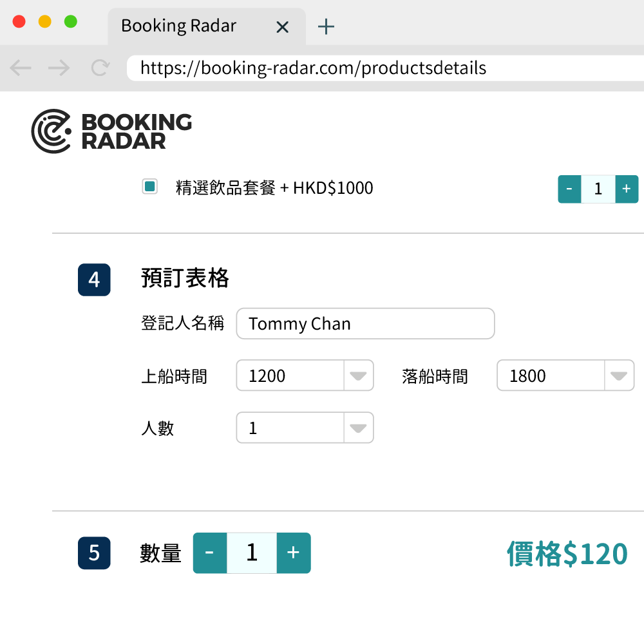The width and height of the screenshot is (644, 644).
Task: Click the 登記人名稱 field with Tommy Chan
Action: 366,324
